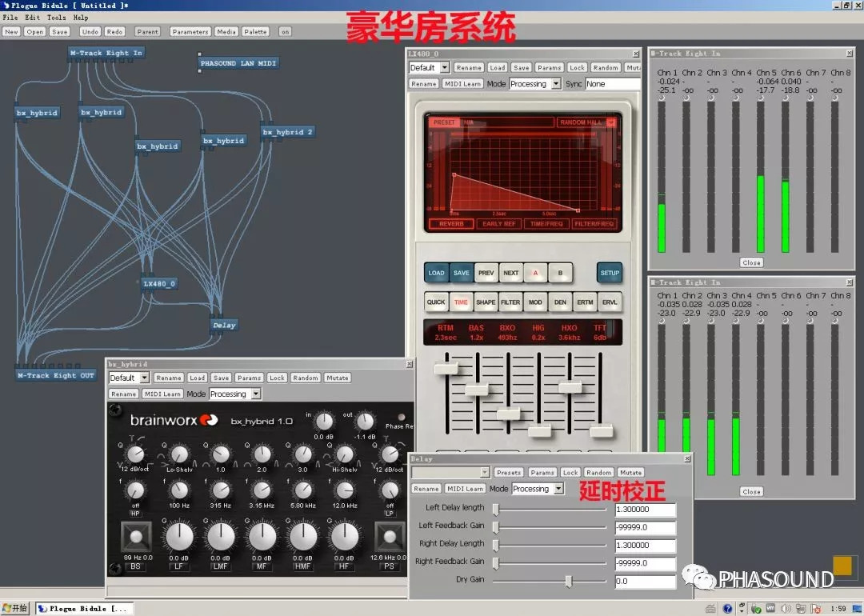Screen dimensions: 864x616
Task: Click the QUICK edit button on LX480
Action: tap(435, 302)
